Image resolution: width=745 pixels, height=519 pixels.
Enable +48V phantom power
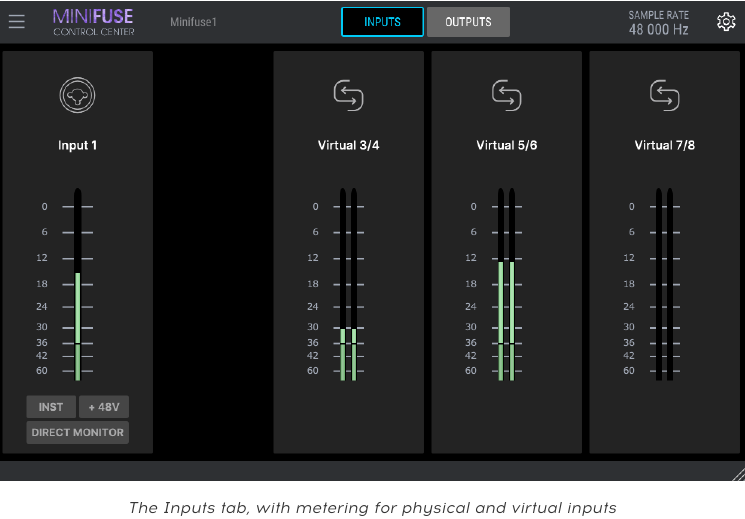pos(104,407)
